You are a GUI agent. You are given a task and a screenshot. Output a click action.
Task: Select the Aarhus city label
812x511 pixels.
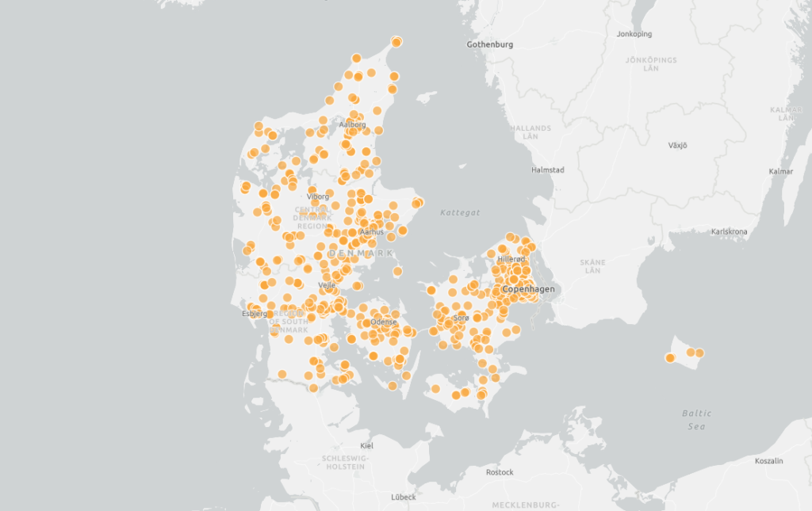pos(372,232)
